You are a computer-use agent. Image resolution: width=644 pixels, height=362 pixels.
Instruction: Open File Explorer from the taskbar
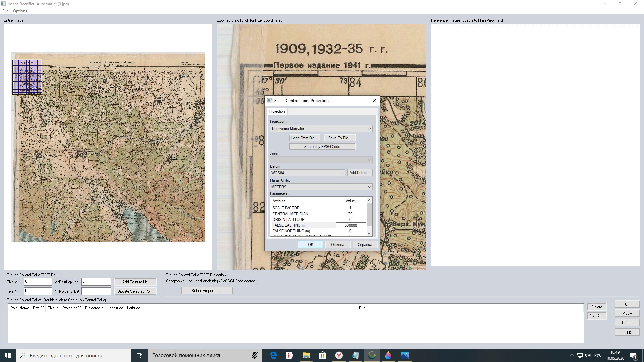click(306, 355)
